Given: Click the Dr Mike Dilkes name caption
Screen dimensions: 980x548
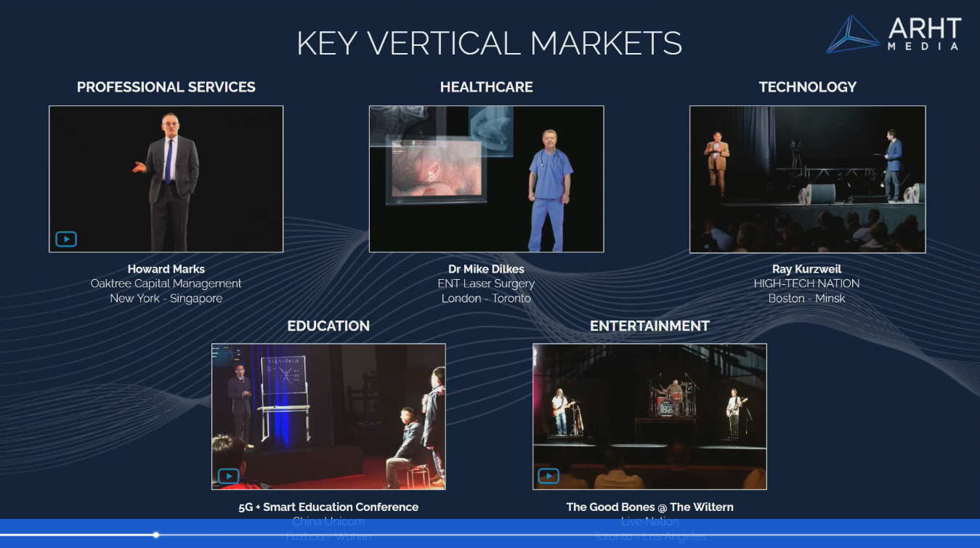Looking at the screenshot, I should [486, 269].
